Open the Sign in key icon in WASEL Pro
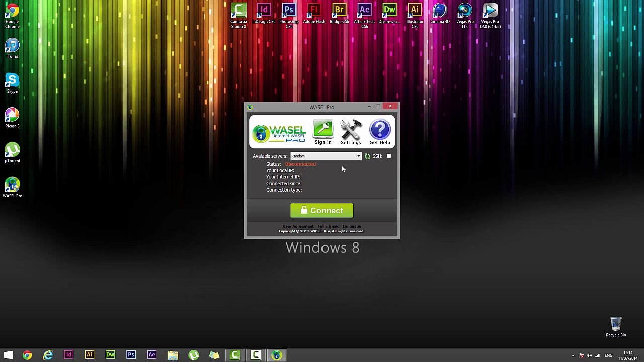The image size is (644, 362). tap(323, 132)
